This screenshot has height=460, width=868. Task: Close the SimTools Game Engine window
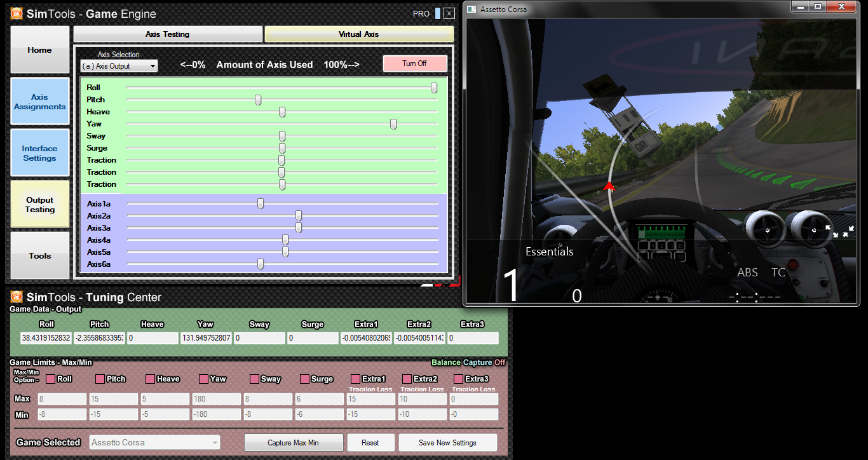click(449, 13)
